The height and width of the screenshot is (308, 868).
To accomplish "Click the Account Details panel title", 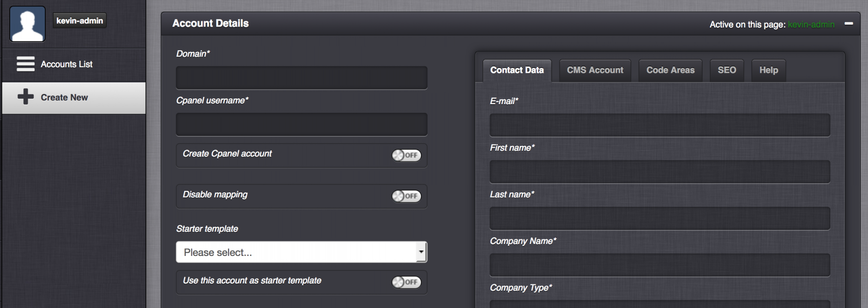I will click(210, 23).
